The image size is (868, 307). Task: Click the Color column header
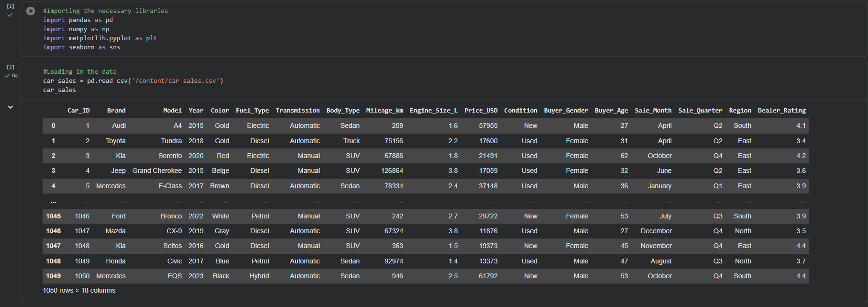(220, 111)
